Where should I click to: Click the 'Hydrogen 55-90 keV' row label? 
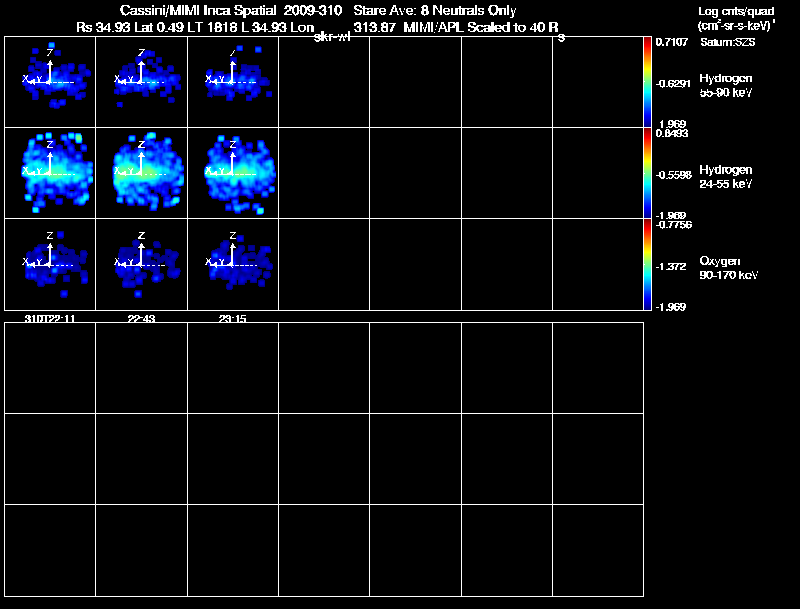(726, 85)
